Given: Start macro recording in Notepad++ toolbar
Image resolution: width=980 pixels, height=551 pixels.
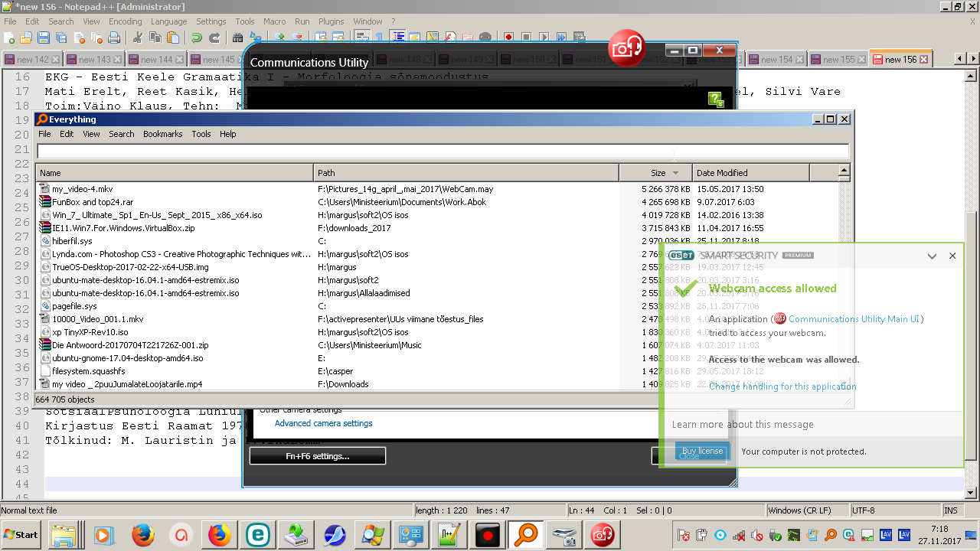Looking at the screenshot, I should [x=508, y=37].
